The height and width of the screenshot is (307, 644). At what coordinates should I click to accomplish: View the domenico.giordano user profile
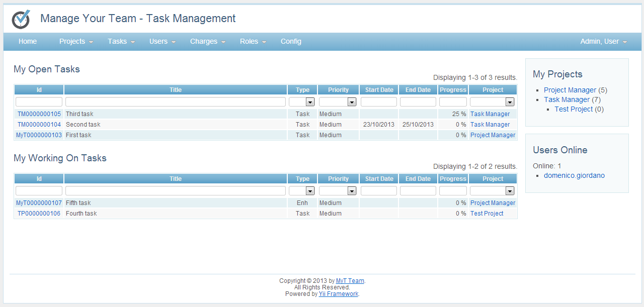(574, 175)
